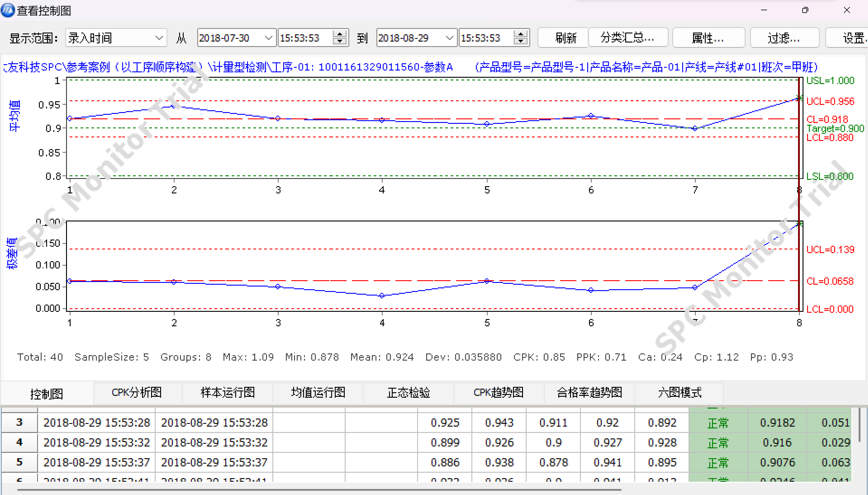Open the 正态检验 normality test view

[x=408, y=393]
